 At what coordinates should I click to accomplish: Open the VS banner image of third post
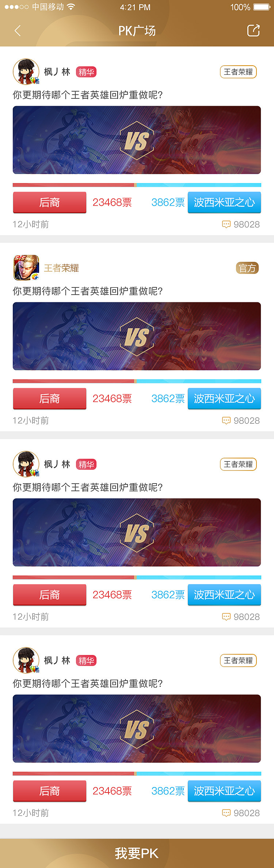137,532
